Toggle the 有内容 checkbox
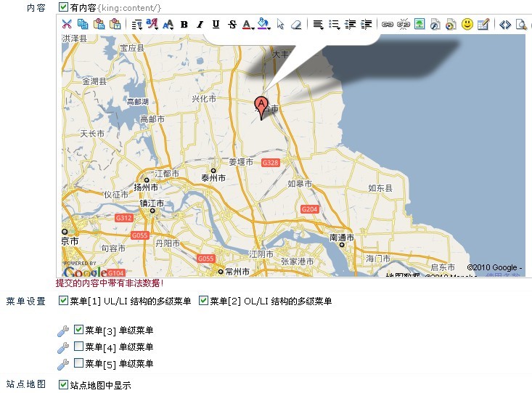This screenshot has width=532, height=393. point(63,7)
